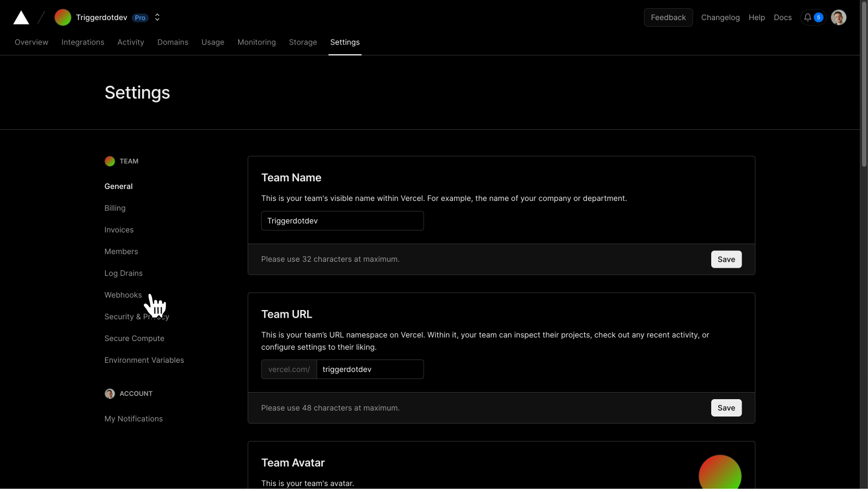Switch to the Monitoring tab
This screenshot has width=868, height=492.
257,42
